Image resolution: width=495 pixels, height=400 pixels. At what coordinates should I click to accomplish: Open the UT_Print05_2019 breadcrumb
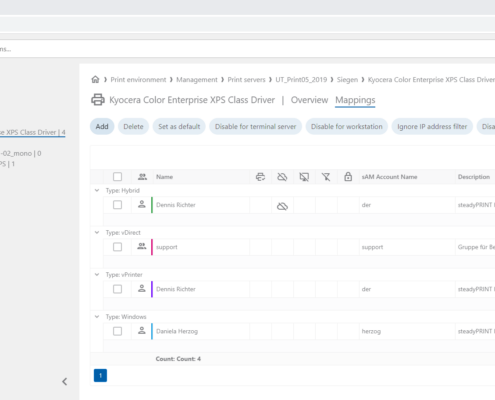point(301,80)
